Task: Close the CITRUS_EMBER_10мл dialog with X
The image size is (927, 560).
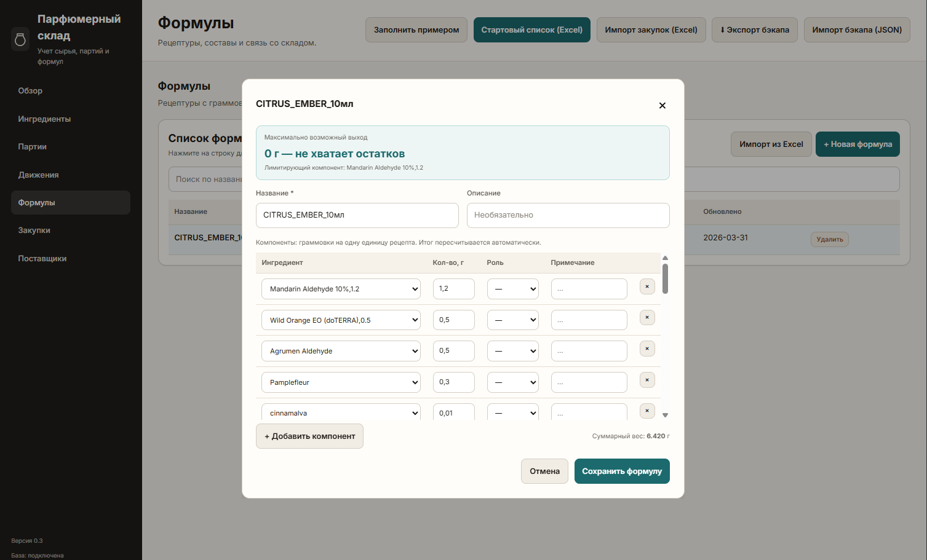Action: (x=662, y=106)
